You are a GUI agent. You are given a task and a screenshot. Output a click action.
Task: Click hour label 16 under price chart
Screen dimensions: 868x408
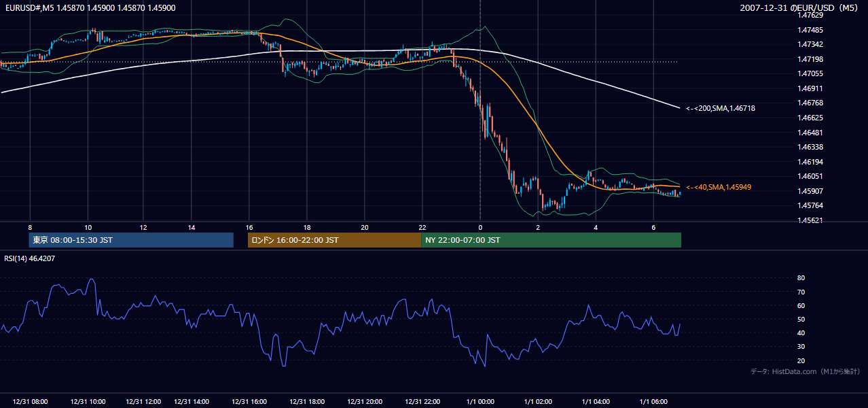249,227
